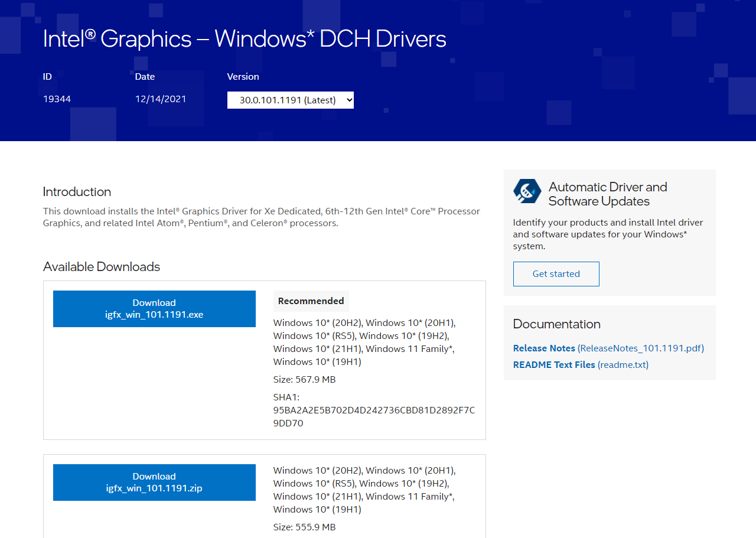This screenshot has width=756, height=538.
Task: Click the Introduction description paragraph
Action: click(261, 217)
